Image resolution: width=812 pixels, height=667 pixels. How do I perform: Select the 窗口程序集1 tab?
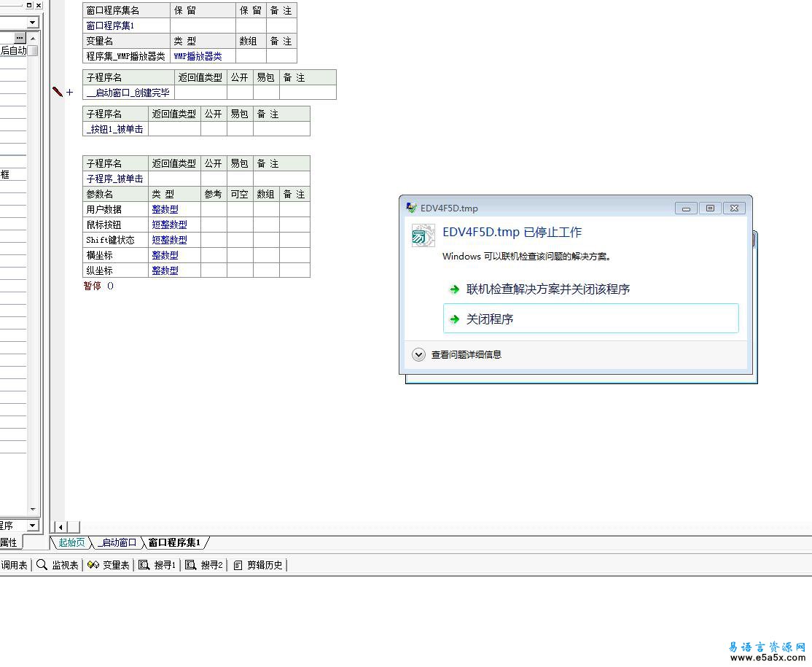[174, 542]
